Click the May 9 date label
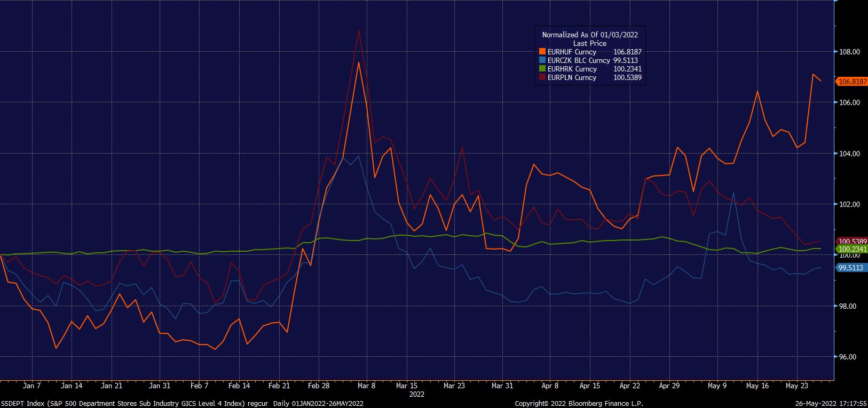This screenshot has height=408, width=868. click(717, 386)
